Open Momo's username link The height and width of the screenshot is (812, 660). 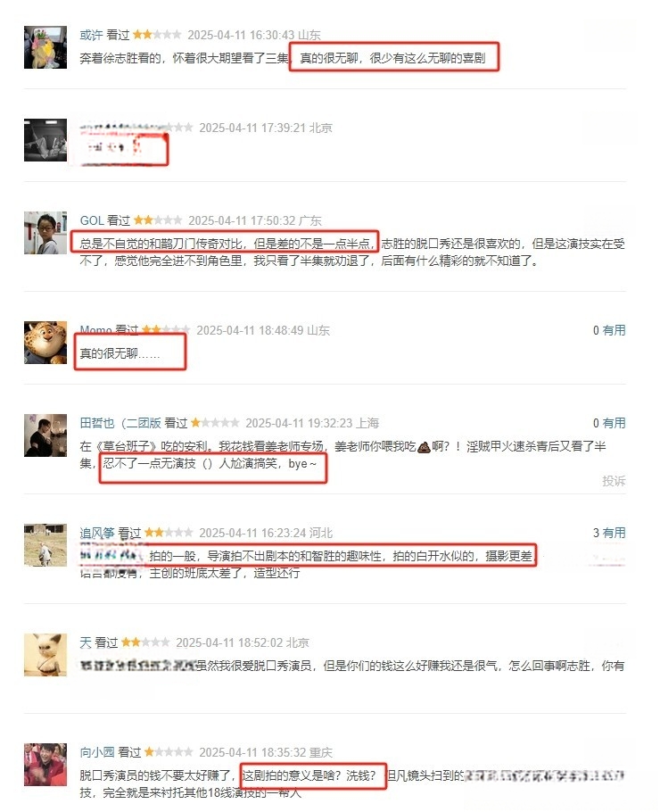[95, 330]
